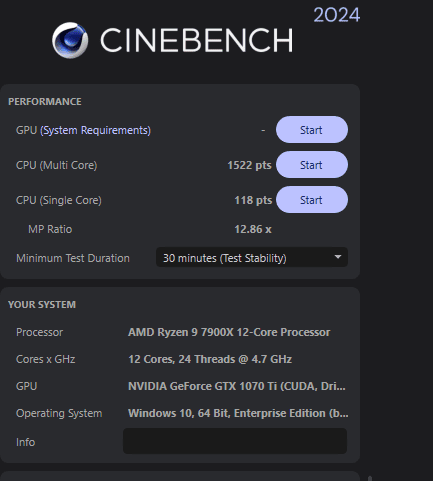Click the 12 Cores, 24 Threads value
433x481 pixels.
point(210,359)
